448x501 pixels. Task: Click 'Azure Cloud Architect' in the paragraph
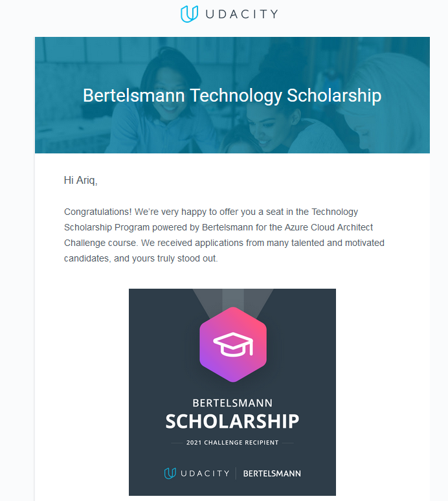click(x=329, y=227)
